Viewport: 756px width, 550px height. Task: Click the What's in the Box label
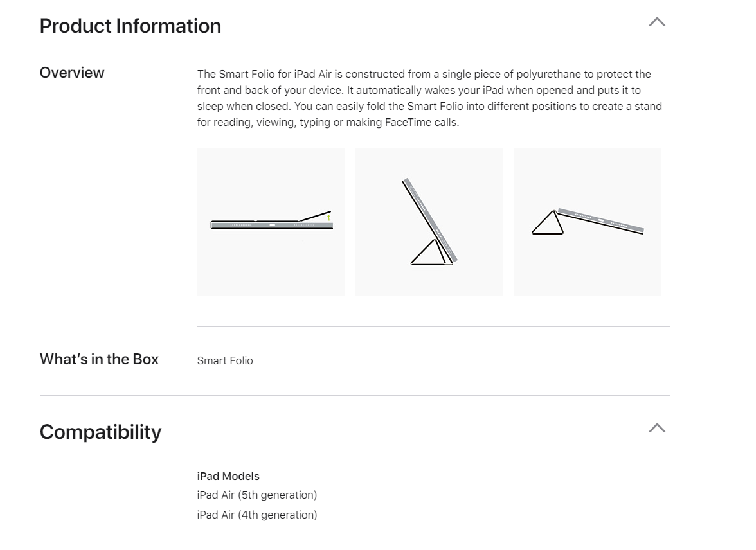point(99,359)
